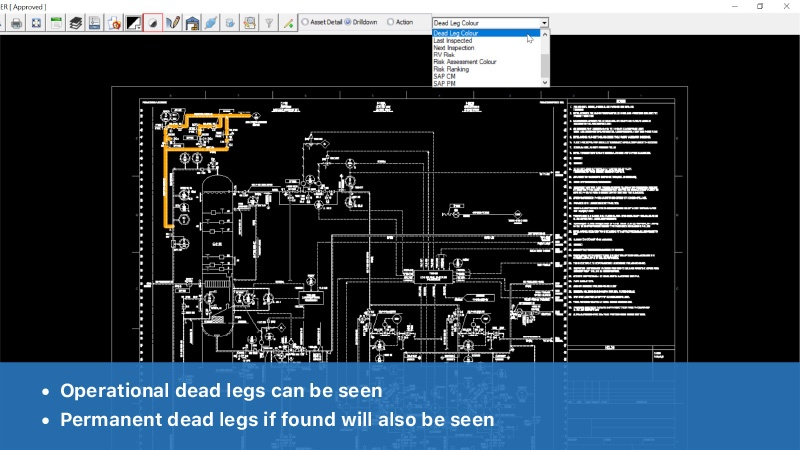Viewport: 800px width, 450px height.
Task: Pick Risk Assessment Colour option
Action: [465, 62]
